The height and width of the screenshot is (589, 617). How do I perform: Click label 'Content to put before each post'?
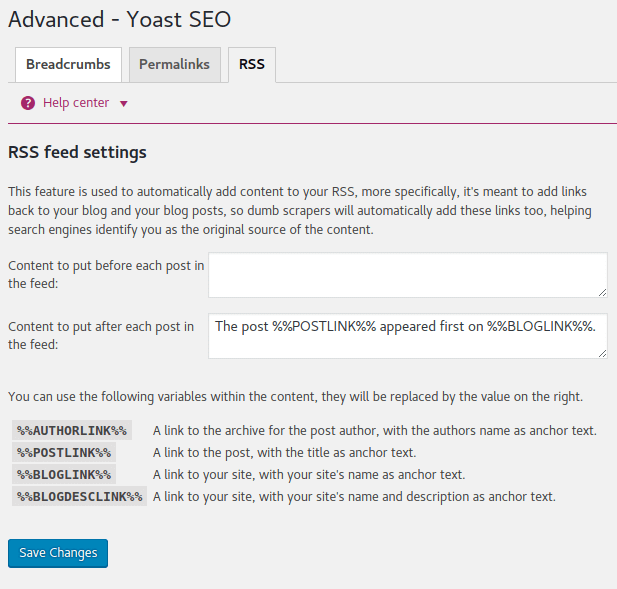(x=106, y=275)
